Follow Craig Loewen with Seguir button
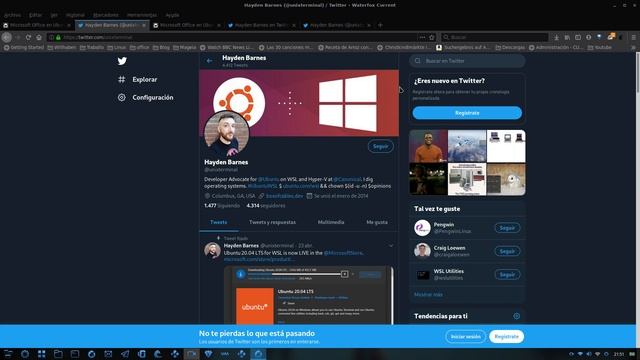 507,251
